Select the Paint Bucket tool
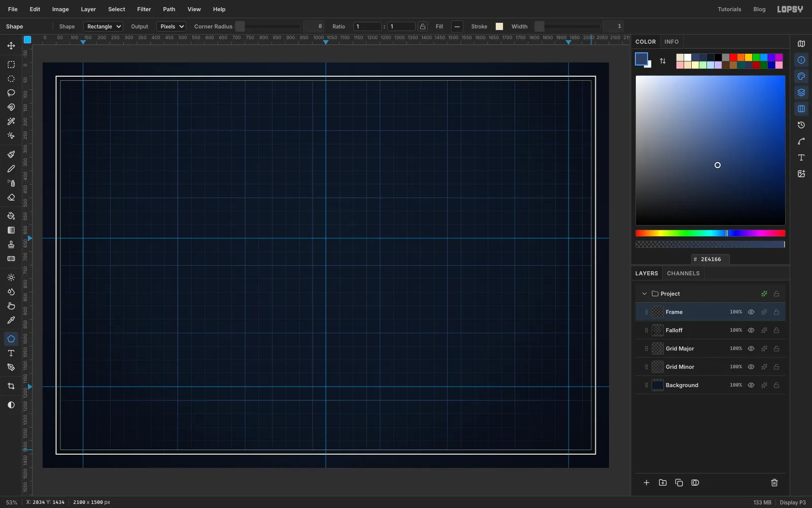The height and width of the screenshot is (508, 812). tap(11, 216)
